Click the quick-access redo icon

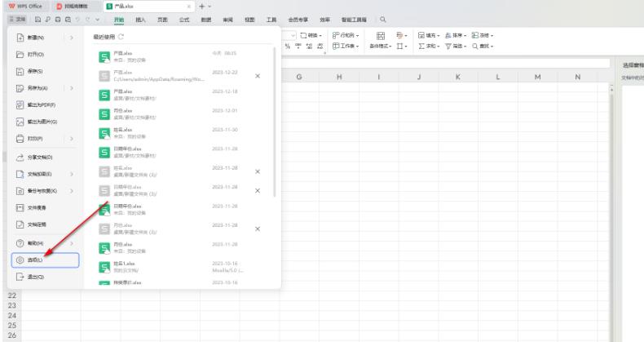coord(88,20)
